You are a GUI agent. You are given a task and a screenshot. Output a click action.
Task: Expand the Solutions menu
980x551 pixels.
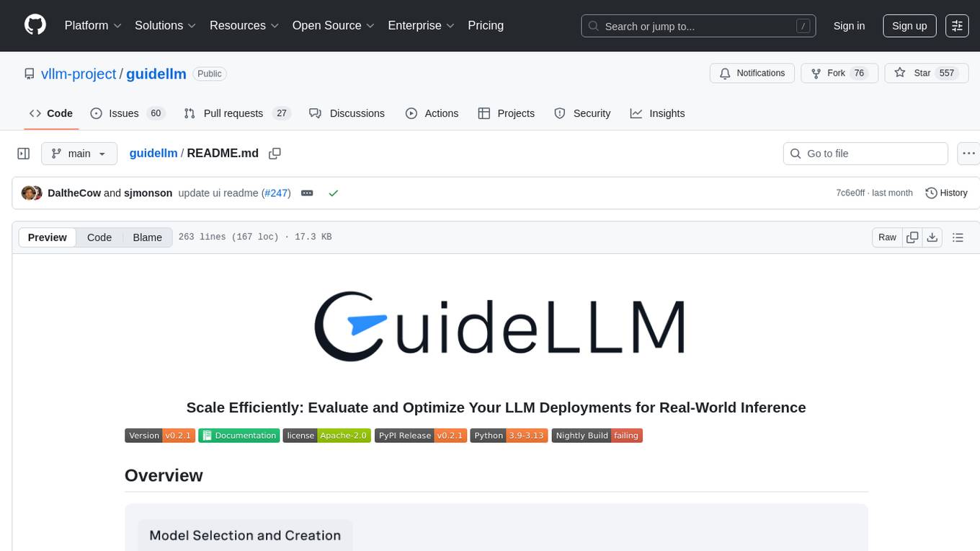(x=166, y=25)
